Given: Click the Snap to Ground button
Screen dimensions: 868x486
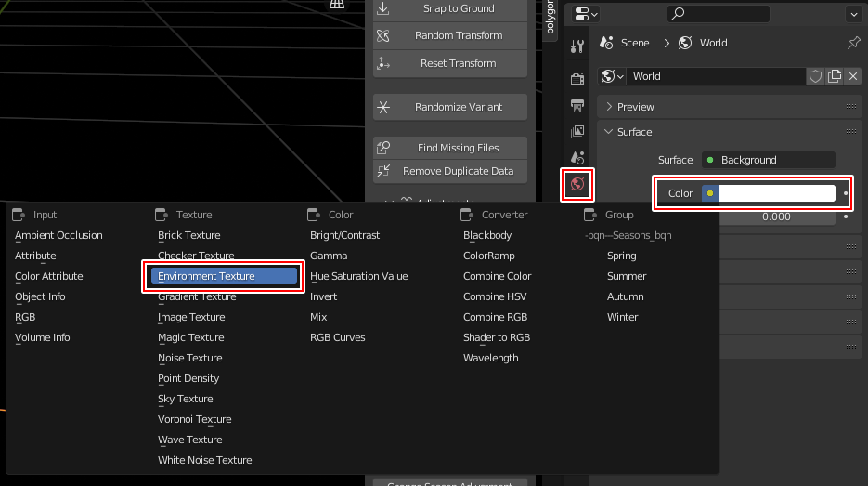Looking at the screenshot, I should (450, 8).
